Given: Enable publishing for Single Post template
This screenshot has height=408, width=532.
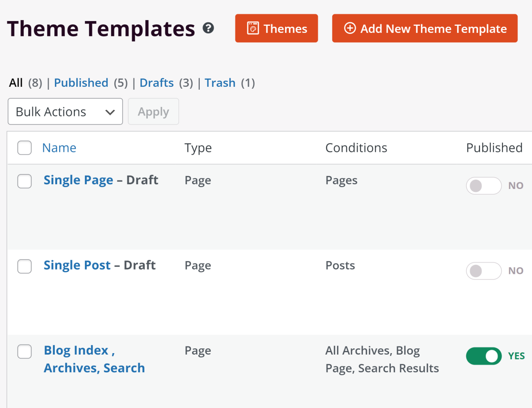Looking at the screenshot, I should 484,271.
